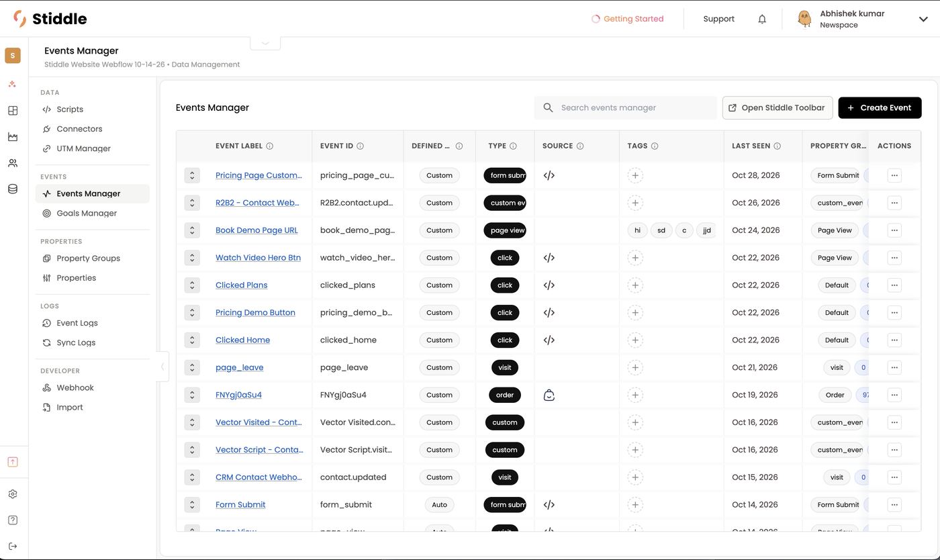This screenshot has width=940, height=560.
Task: Expand the Pricing Demo Button row
Action: [x=192, y=312]
